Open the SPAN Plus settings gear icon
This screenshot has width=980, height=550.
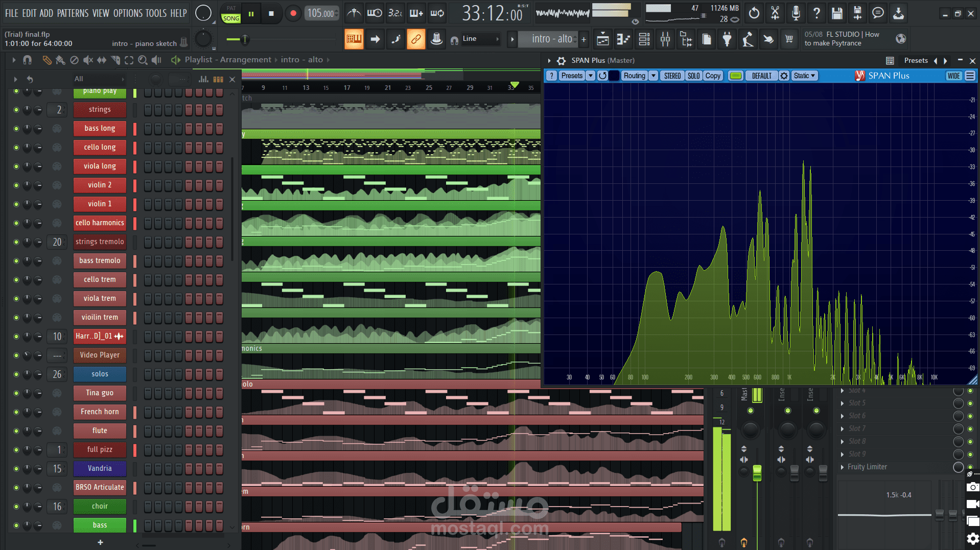point(561,61)
